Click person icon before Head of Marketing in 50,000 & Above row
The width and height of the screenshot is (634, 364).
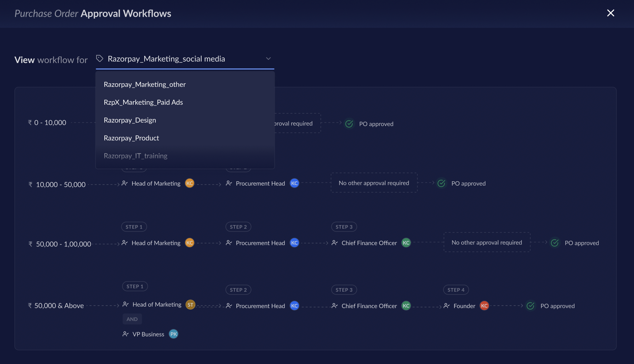click(125, 304)
